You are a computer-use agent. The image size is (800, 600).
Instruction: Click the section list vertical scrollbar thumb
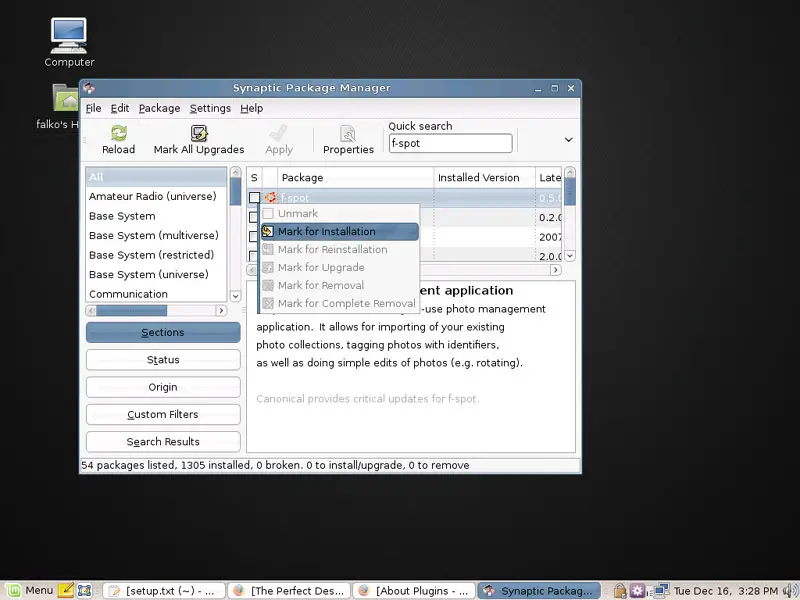pos(235,191)
